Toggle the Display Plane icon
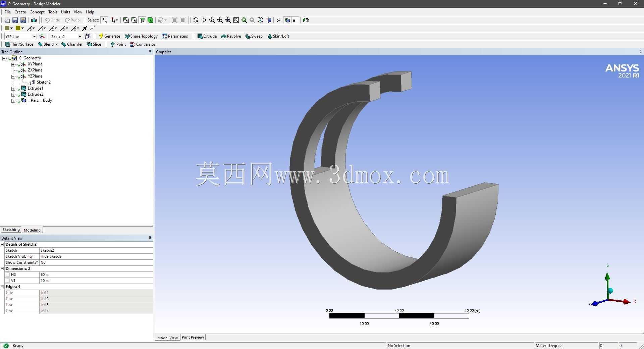This screenshot has height=349, width=644. 279,20
